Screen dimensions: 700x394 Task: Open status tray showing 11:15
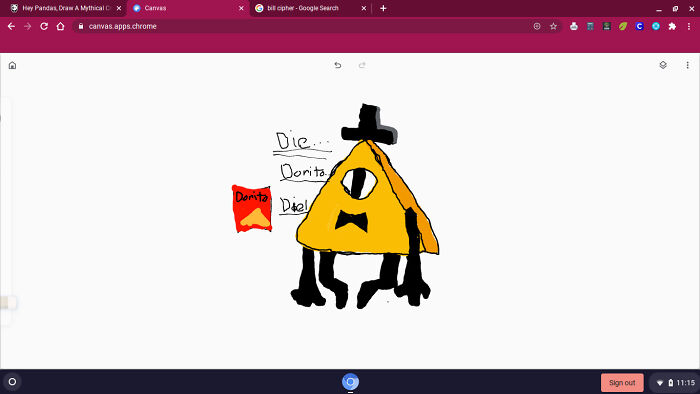tap(675, 382)
